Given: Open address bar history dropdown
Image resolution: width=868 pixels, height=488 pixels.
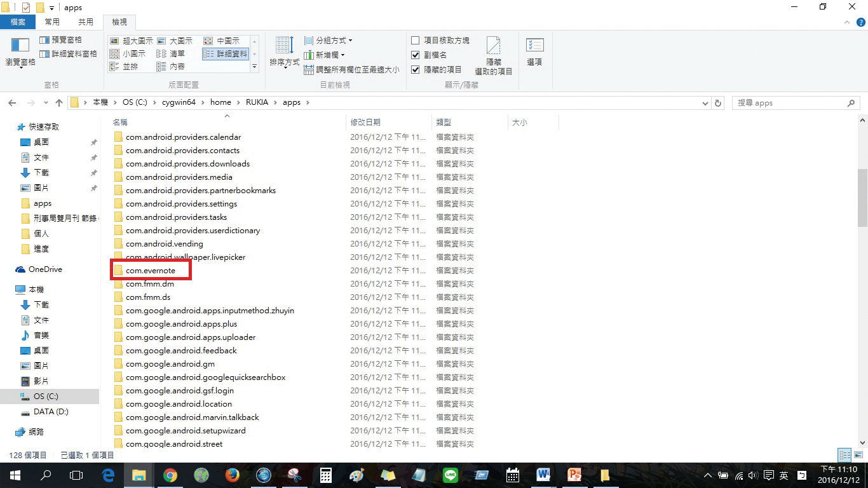Looking at the screenshot, I should click(705, 103).
